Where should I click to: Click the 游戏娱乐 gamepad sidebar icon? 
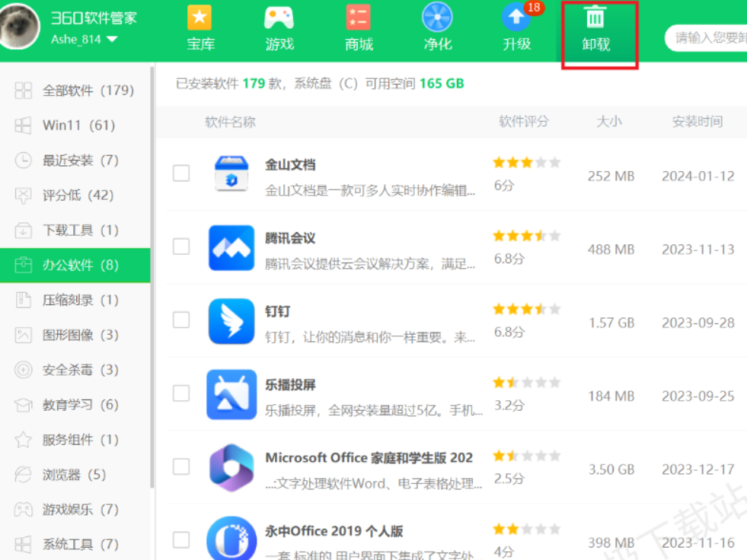tap(23, 510)
